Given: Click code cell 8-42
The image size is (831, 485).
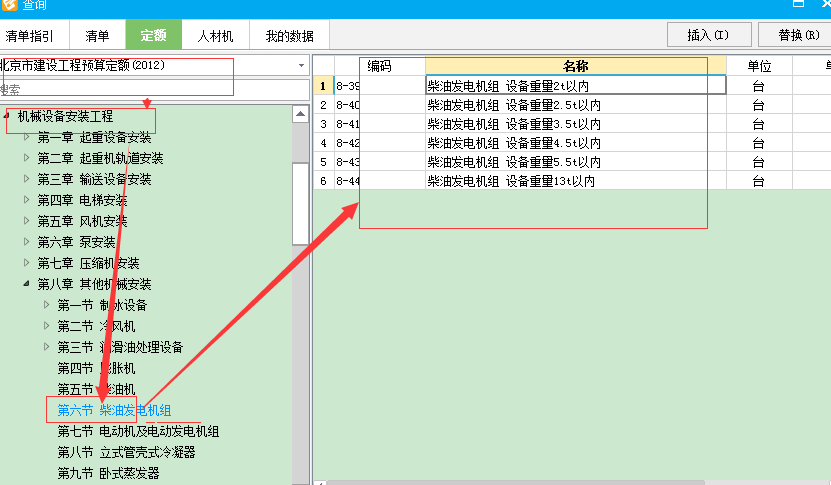Looking at the screenshot, I should pyautogui.click(x=379, y=143).
